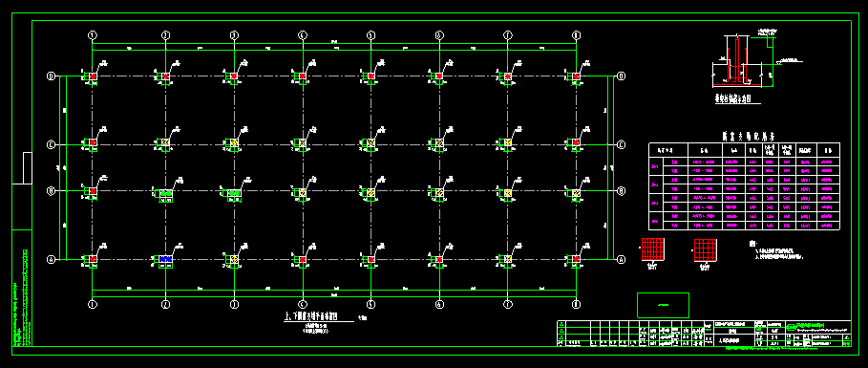Pick the yellow footing at grid C-3
Image resolution: width=868 pixels, height=368 pixels.
(234, 142)
